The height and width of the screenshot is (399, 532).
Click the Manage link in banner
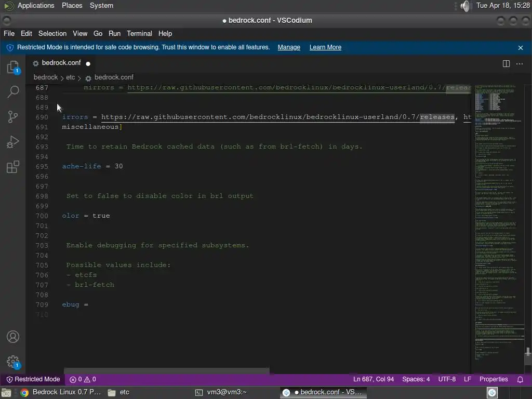pyautogui.click(x=289, y=47)
